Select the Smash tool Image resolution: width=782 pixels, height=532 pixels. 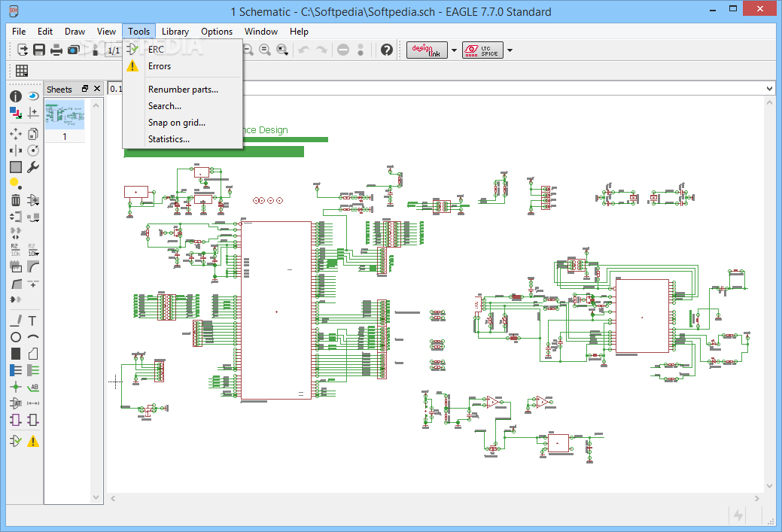[16, 266]
